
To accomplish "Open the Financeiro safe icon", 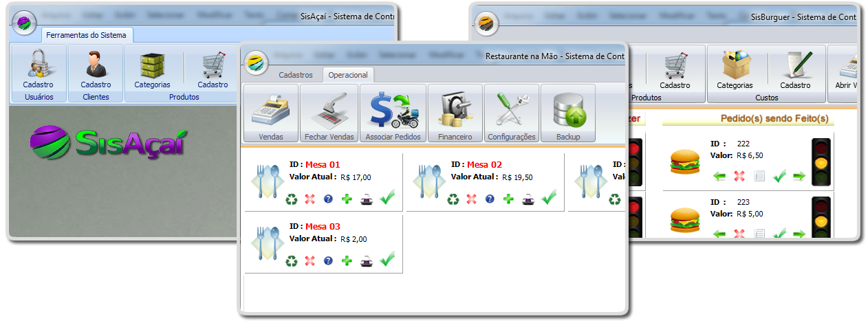I will click(x=455, y=113).
